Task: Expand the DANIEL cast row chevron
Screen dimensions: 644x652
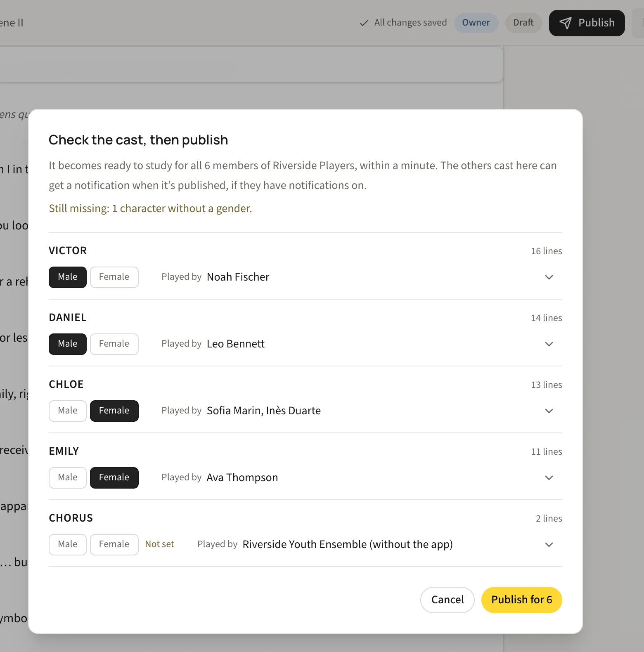Action: click(549, 344)
